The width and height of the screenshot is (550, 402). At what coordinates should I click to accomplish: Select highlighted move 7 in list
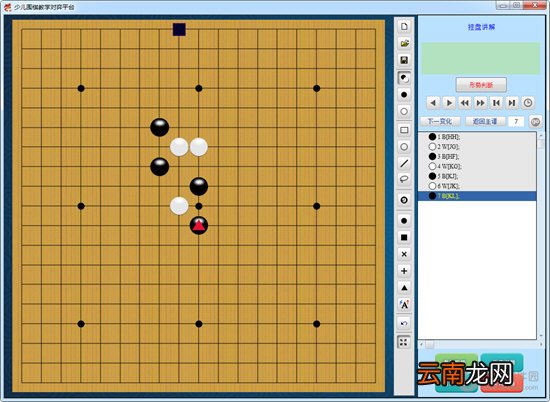tap(477, 196)
